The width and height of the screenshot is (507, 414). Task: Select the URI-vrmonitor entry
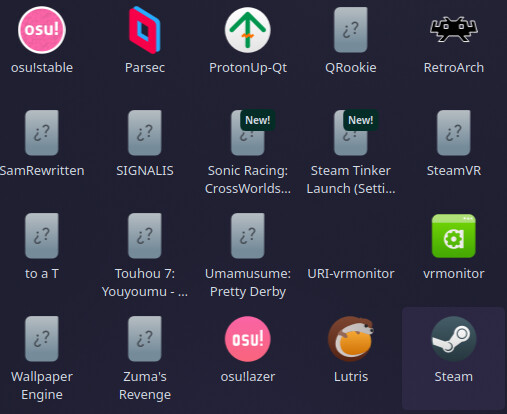[351, 273]
